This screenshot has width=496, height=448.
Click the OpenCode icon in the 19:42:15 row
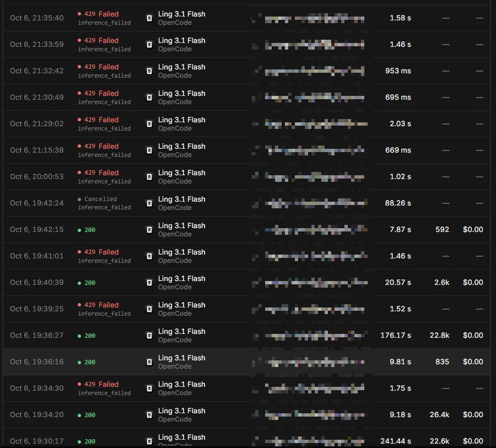click(149, 230)
